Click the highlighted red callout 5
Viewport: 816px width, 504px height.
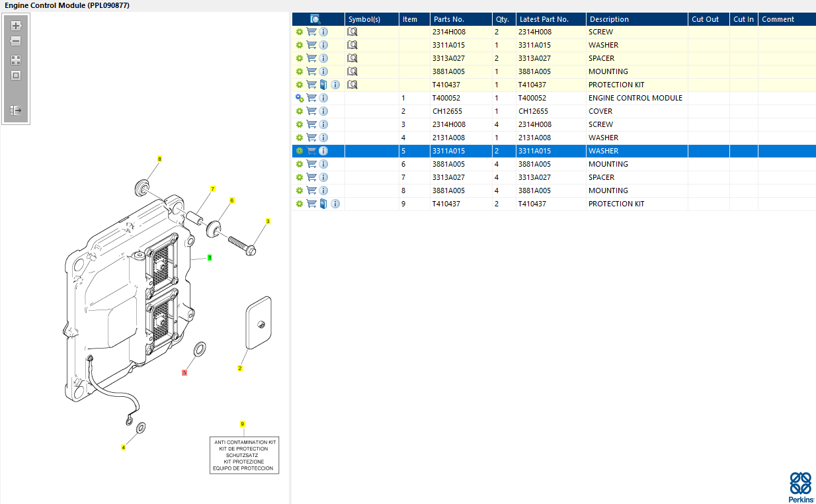(184, 372)
